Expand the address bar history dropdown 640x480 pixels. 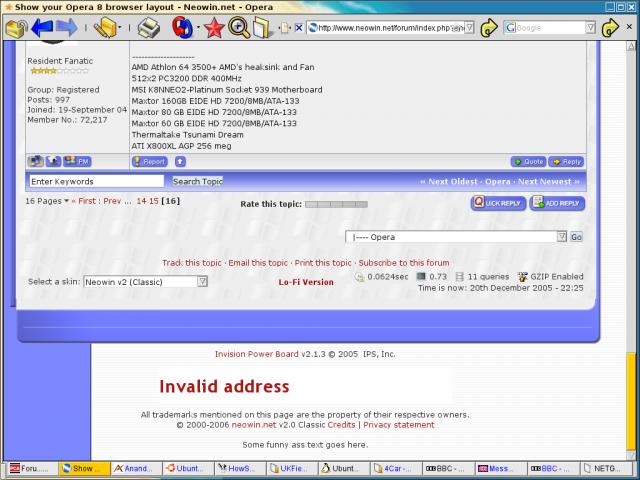[x=469, y=28]
